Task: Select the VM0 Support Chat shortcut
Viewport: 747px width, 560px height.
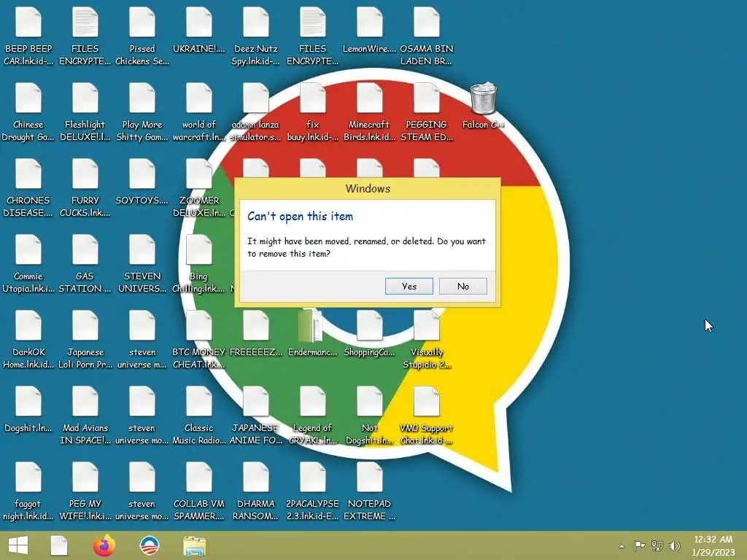Action: [x=426, y=416]
